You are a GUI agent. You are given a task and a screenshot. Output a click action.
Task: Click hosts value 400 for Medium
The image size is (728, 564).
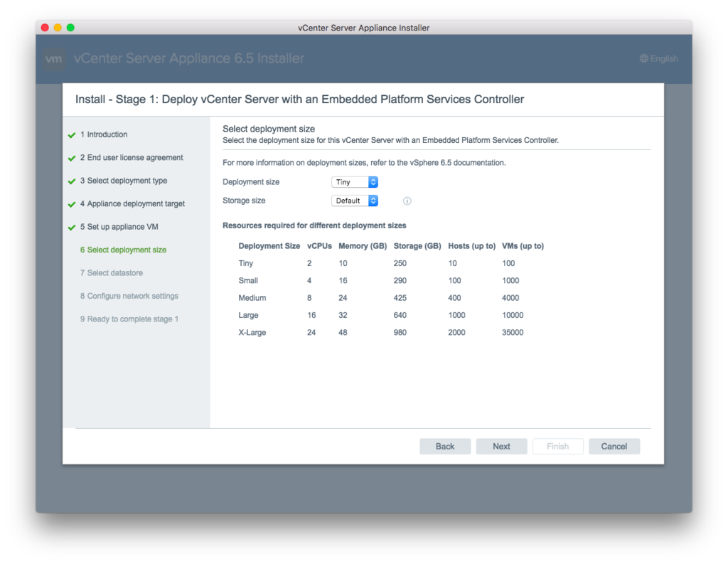click(454, 298)
